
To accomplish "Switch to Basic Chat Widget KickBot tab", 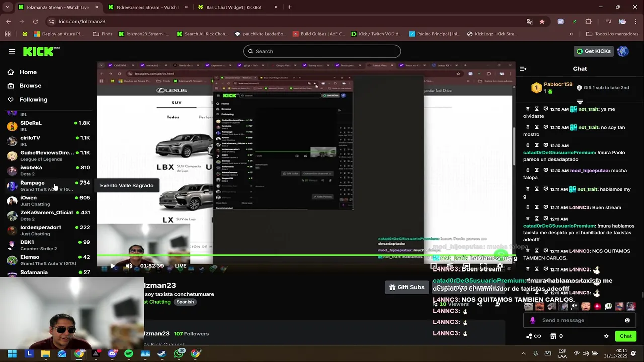I will (236, 7).
